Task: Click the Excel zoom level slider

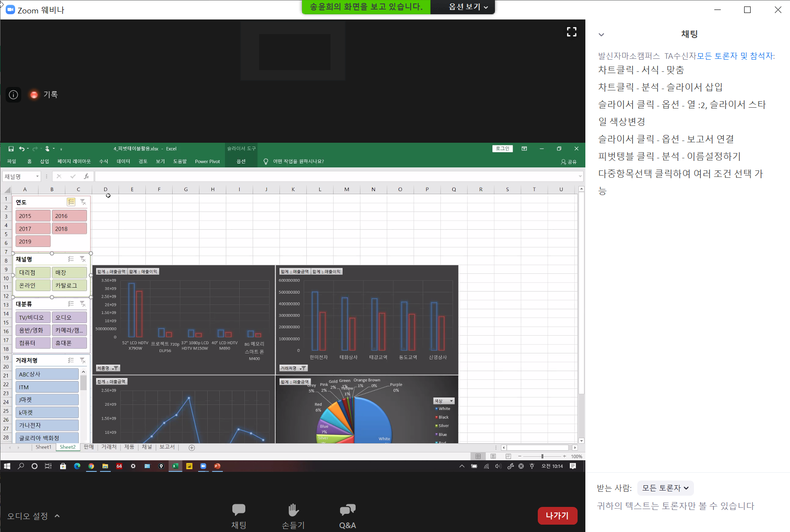Action: click(x=542, y=456)
